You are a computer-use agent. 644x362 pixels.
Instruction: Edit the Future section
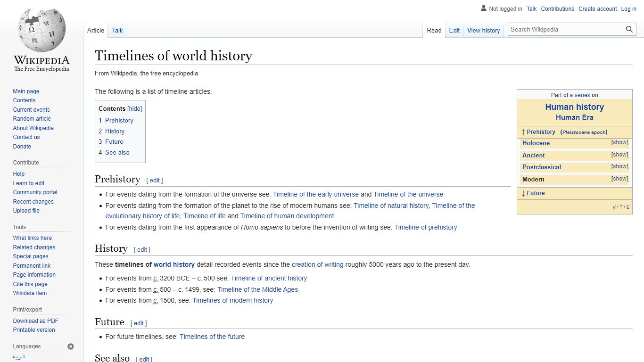pyautogui.click(x=139, y=323)
